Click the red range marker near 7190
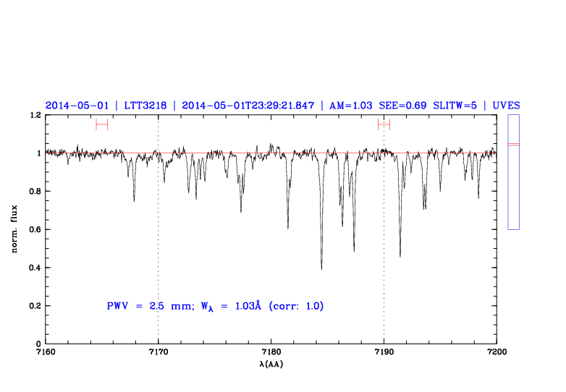 [384, 124]
